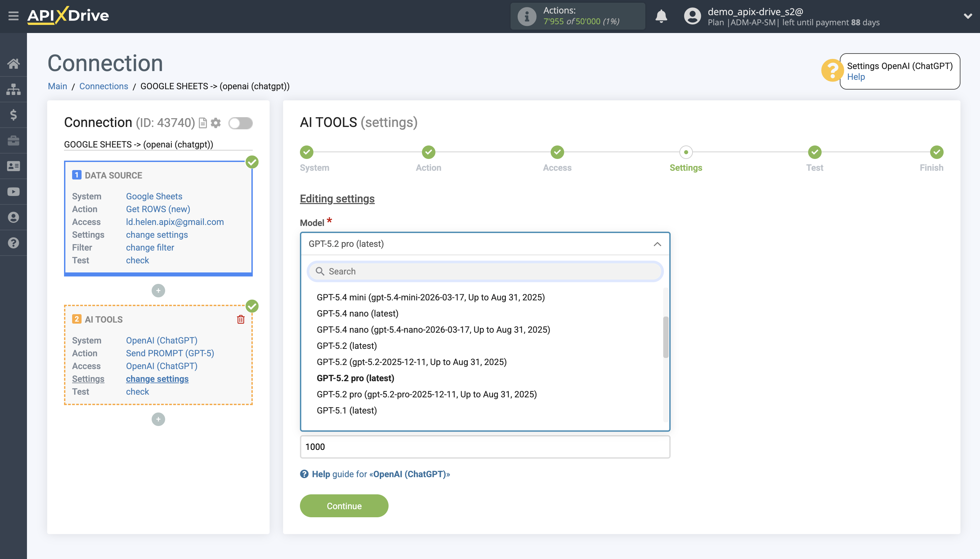The height and width of the screenshot is (559, 980).
Task: Open the notifications bell
Action: (x=662, y=16)
